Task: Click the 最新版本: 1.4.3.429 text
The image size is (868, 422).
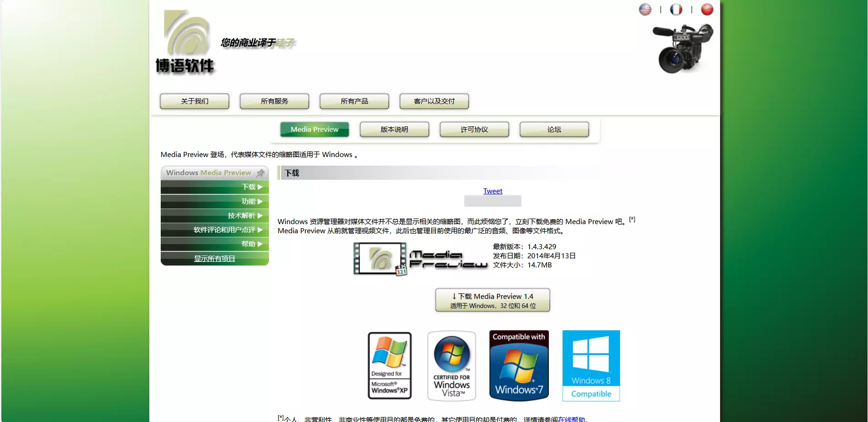Action: (524, 247)
